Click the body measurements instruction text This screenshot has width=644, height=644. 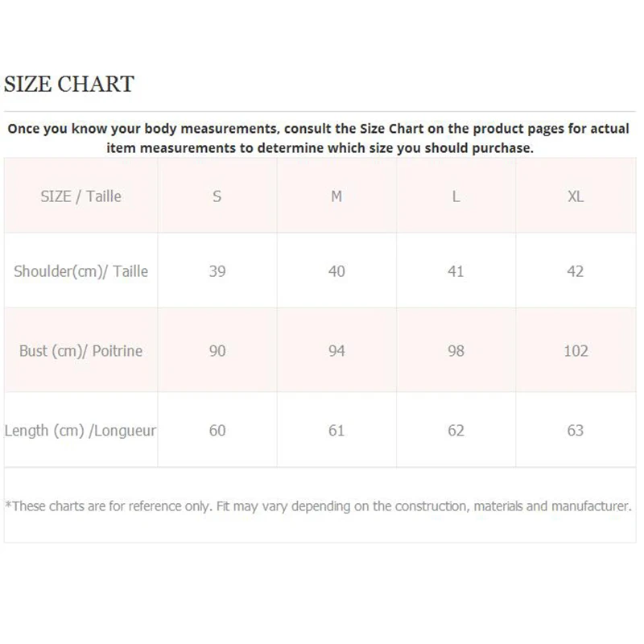pyautogui.click(x=319, y=138)
